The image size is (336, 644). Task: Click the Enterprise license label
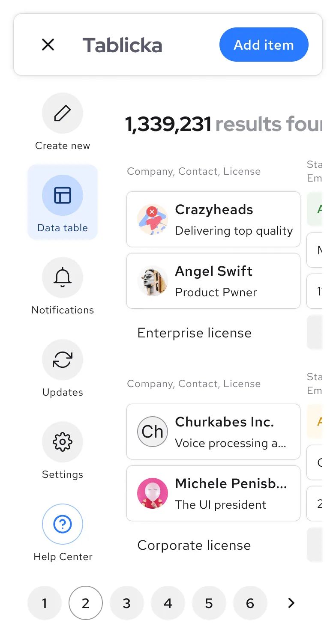(195, 333)
